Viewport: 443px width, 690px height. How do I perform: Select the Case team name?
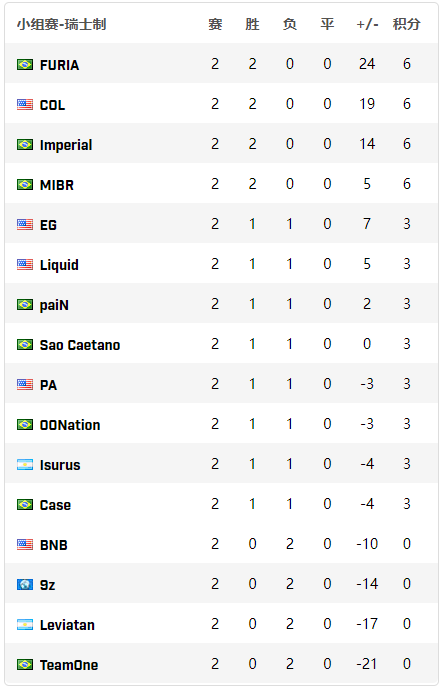point(55,505)
